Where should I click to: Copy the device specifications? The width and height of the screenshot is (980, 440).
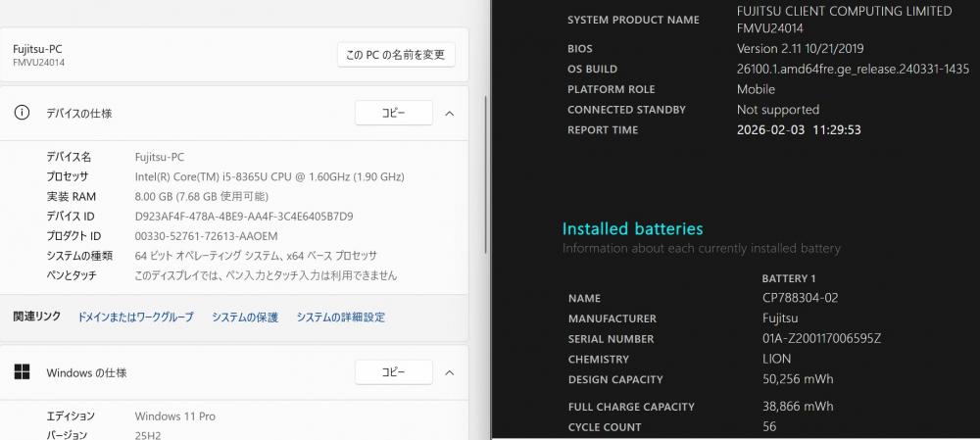[393, 113]
